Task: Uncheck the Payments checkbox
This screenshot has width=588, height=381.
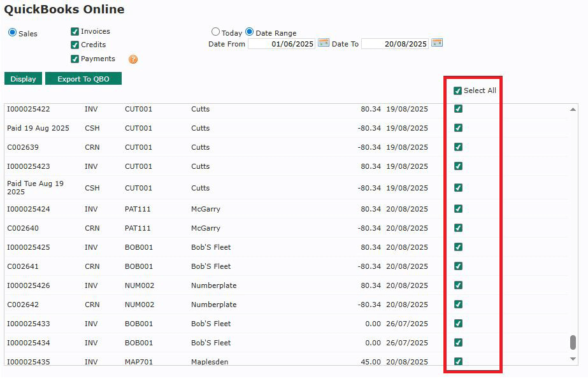Action: click(75, 59)
